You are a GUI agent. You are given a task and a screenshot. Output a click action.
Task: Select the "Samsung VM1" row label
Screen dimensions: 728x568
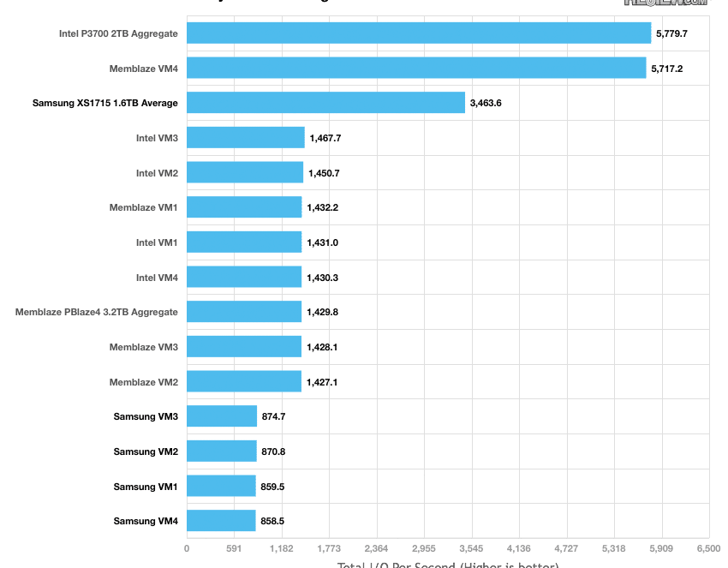coord(146,487)
